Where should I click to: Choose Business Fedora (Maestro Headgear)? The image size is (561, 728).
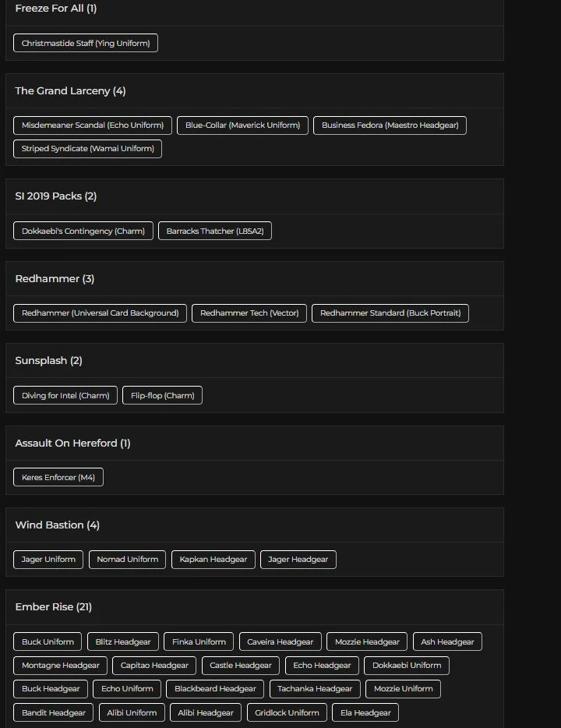coord(390,125)
